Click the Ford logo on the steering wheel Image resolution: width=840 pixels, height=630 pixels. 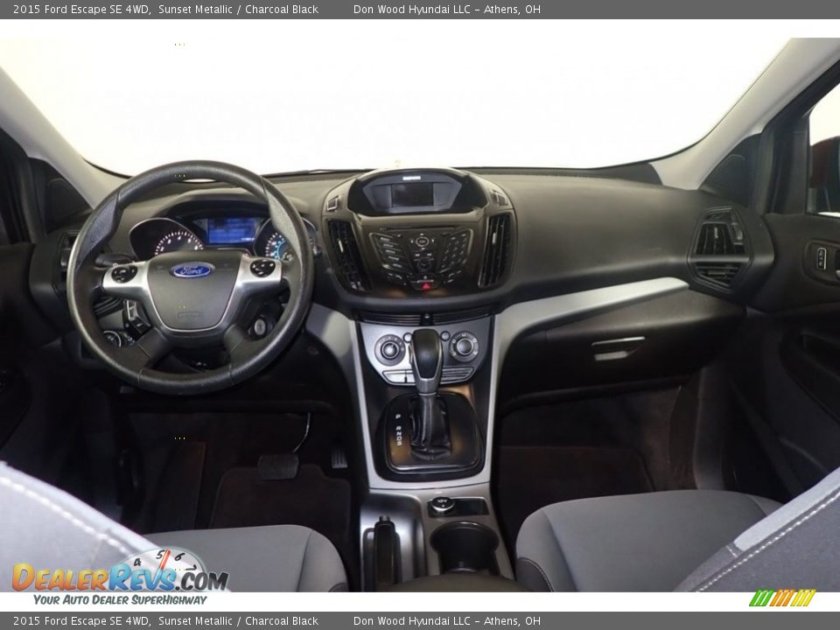coord(192,269)
